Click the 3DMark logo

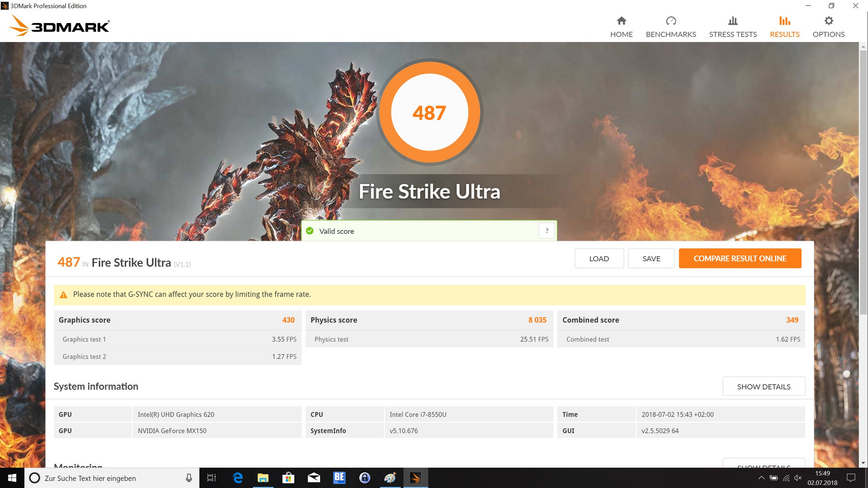60,26
